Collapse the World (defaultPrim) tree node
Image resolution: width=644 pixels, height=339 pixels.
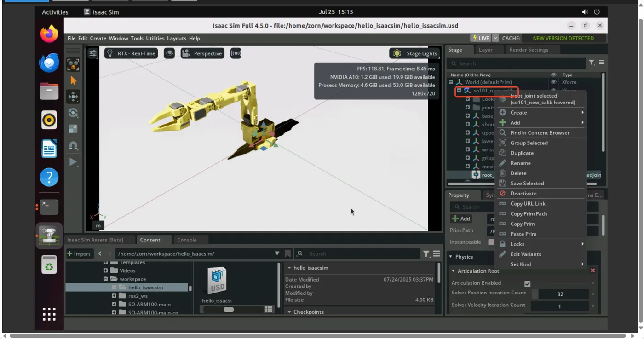(451, 82)
